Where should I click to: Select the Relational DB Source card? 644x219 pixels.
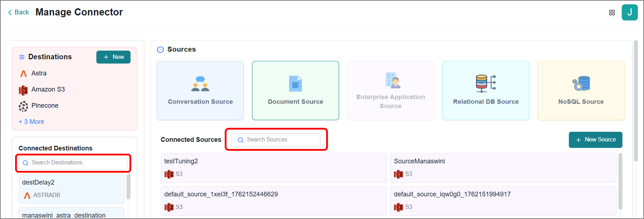point(486,90)
